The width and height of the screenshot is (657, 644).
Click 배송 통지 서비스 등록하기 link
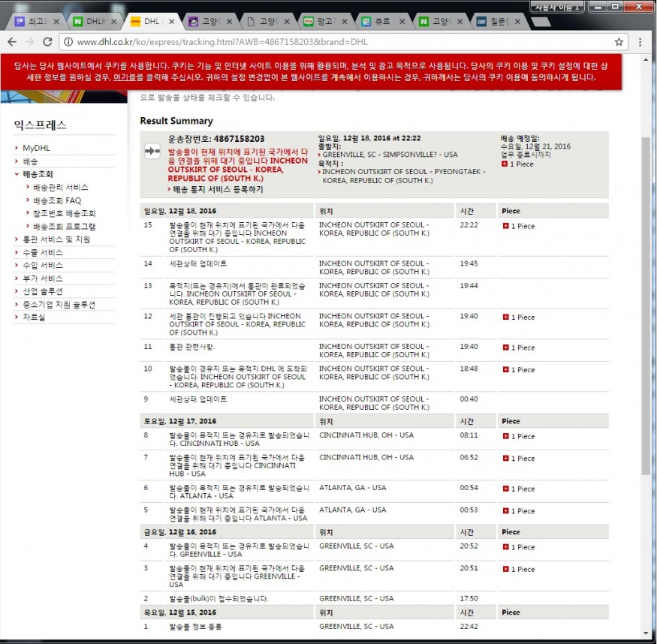(x=218, y=189)
